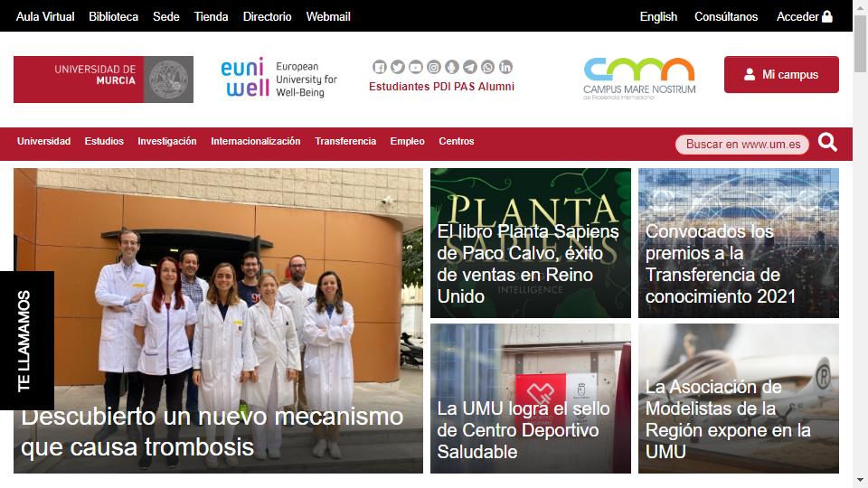The width and height of the screenshot is (868, 488).
Task: Open the EuniWell logo link
Action: (279, 78)
